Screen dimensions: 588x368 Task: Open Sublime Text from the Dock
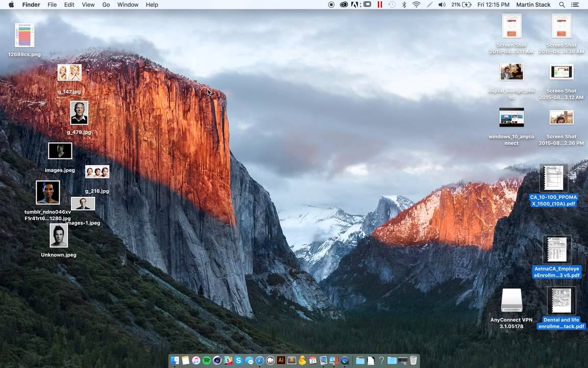292,360
